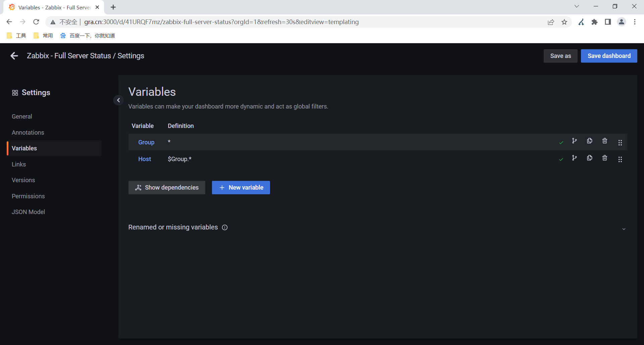Image resolution: width=644 pixels, height=345 pixels.
Task: Expand the Renamed or missing variables section
Action: coord(624,229)
